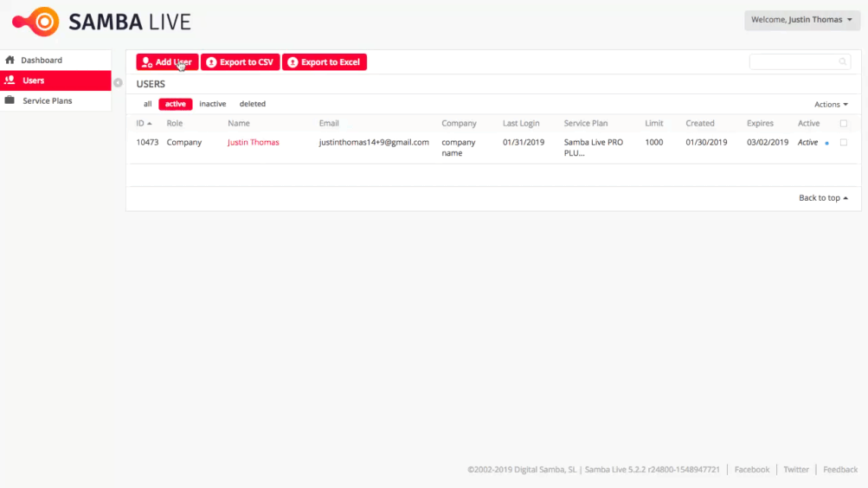
Task: Open the Feedback footer link
Action: coord(840,469)
